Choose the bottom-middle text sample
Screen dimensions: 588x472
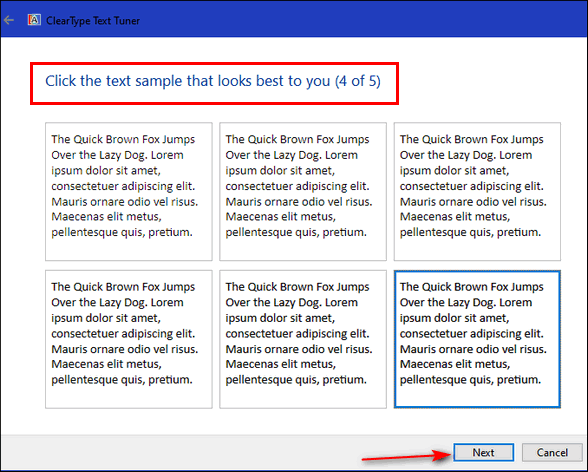303,339
